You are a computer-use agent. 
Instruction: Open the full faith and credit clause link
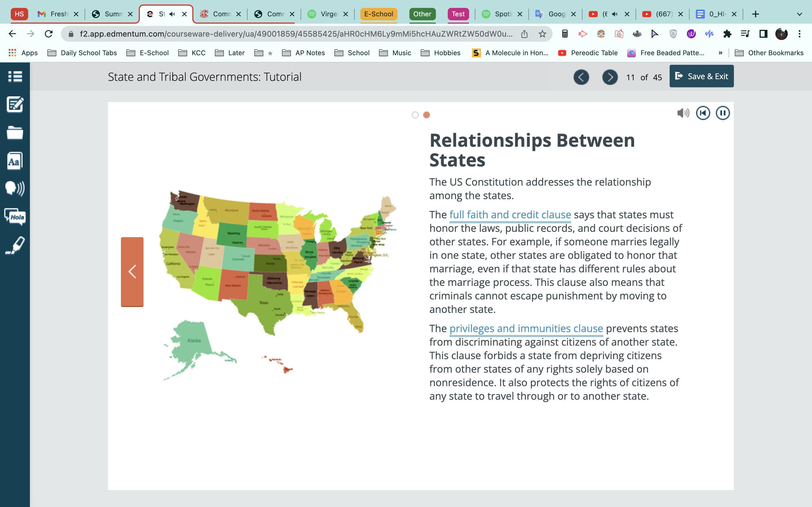(x=510, y=215)
